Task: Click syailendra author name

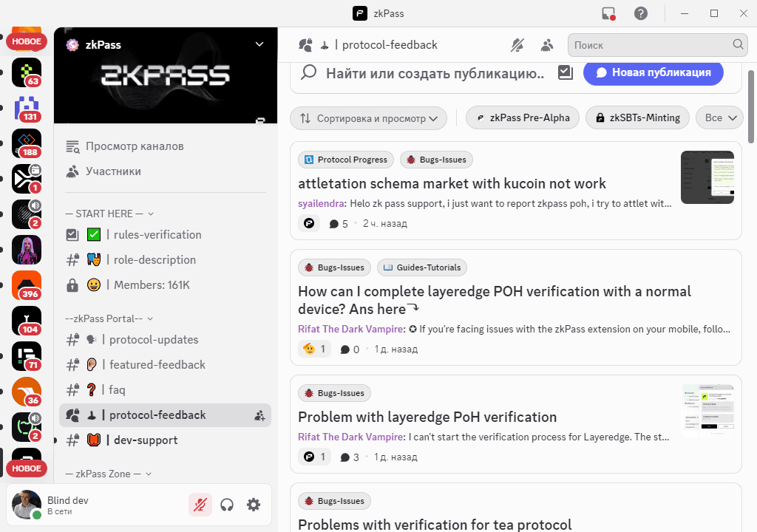Action: tap(321, 204)
